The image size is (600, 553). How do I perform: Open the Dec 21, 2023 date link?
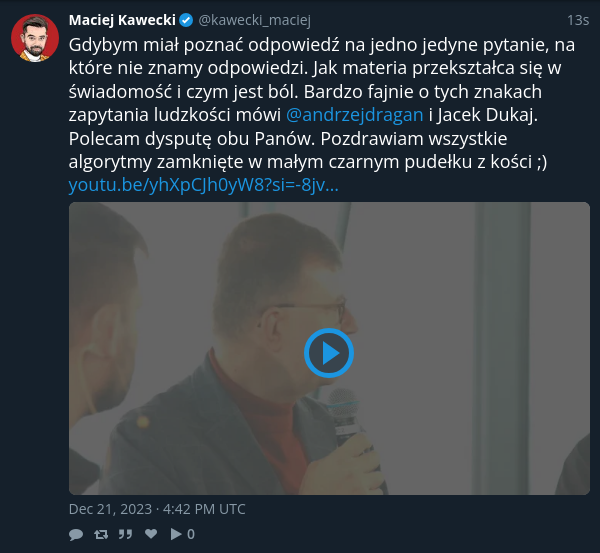[x=157, y=509]
